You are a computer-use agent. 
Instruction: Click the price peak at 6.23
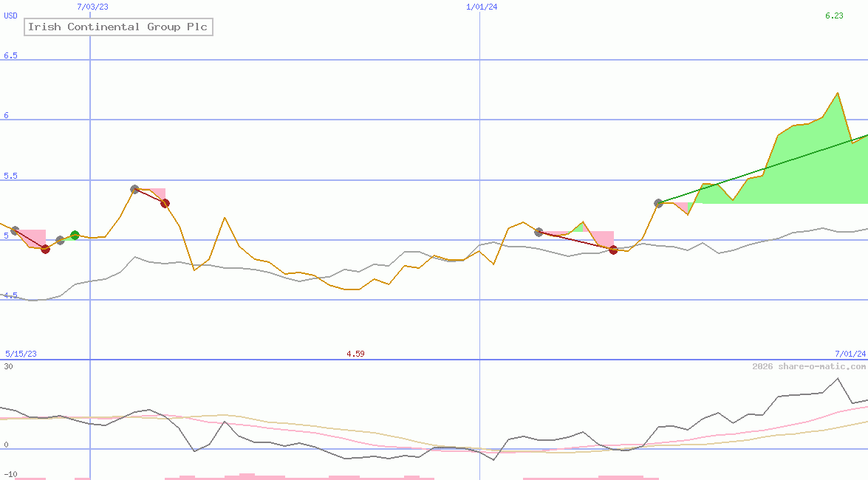(x=838, y=93)
